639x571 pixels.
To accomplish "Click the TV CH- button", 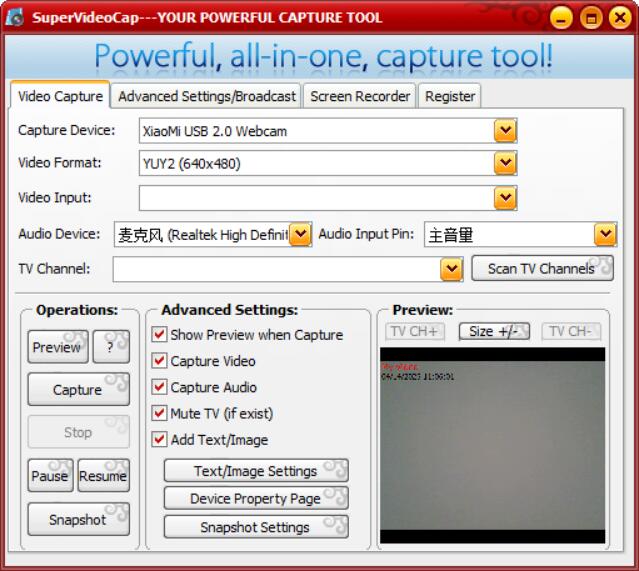I will point(571,331).
